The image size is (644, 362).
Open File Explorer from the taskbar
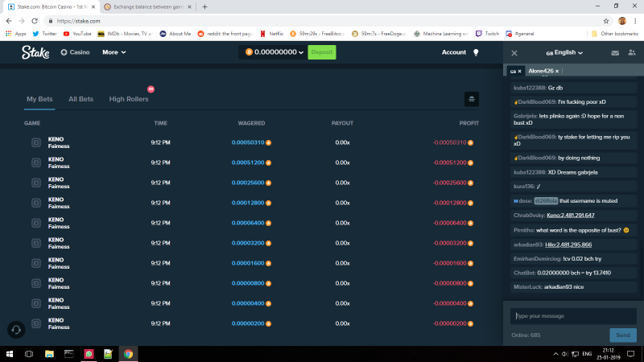pos(49,354)
